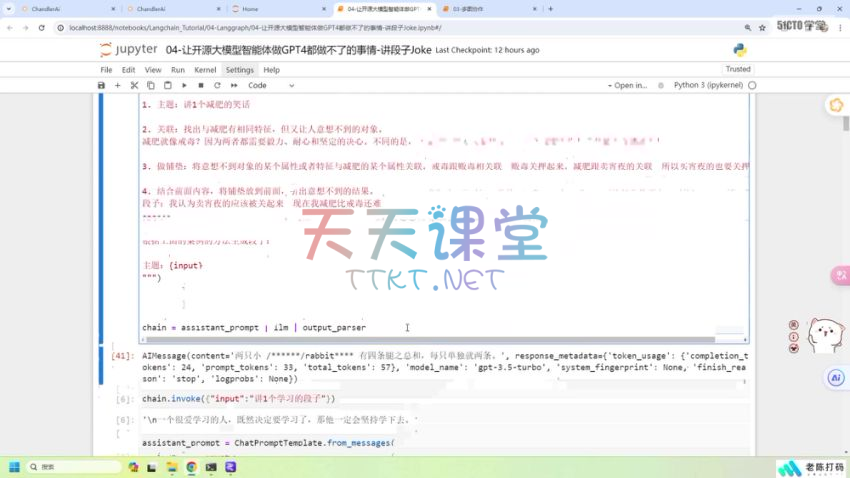Restart kernel and run all cells icon

[233, 86]
